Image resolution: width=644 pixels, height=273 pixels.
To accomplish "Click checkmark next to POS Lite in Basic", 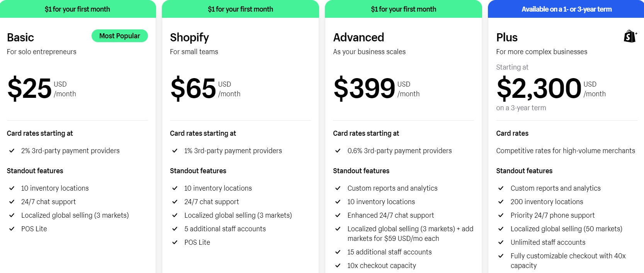I will click(12, 229).
